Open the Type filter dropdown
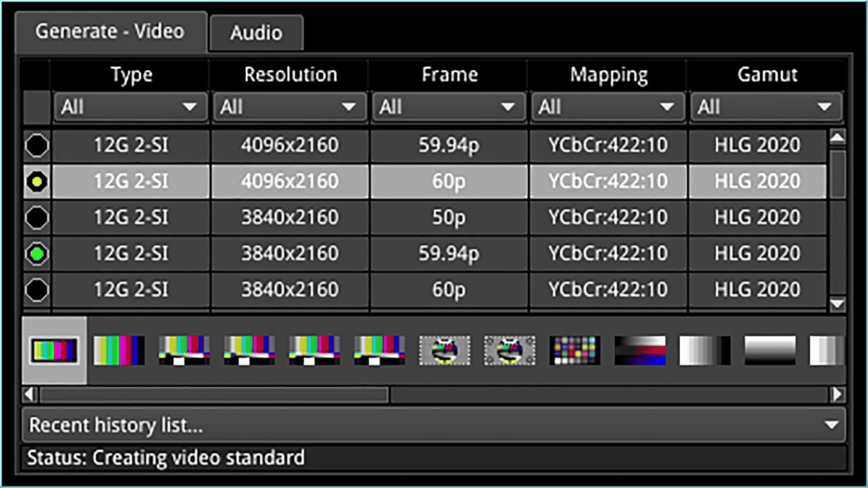 [x=130, y=107]
